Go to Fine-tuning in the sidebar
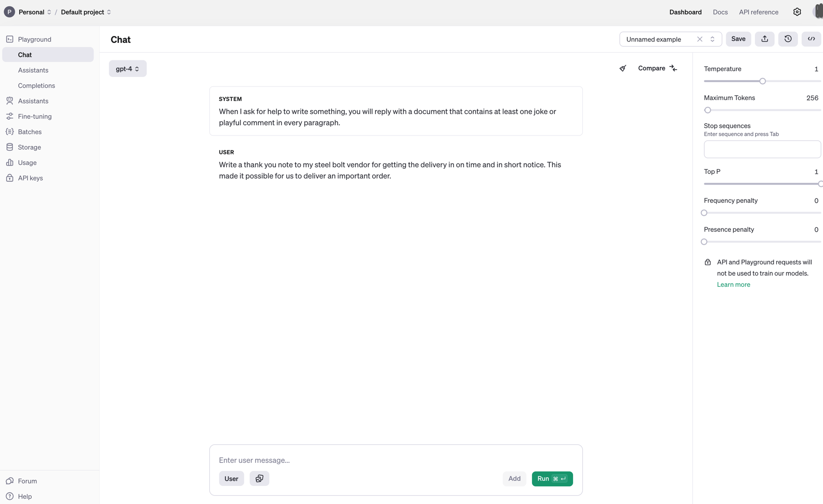 pos(35,116)
